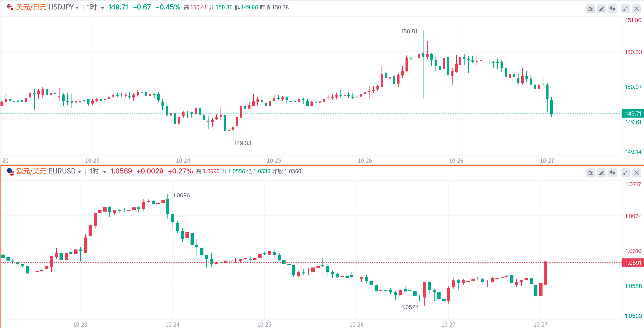Change candlestick chart type on USDJPY chart
Viewport: 644px width, 328px height.
(612, 9)
